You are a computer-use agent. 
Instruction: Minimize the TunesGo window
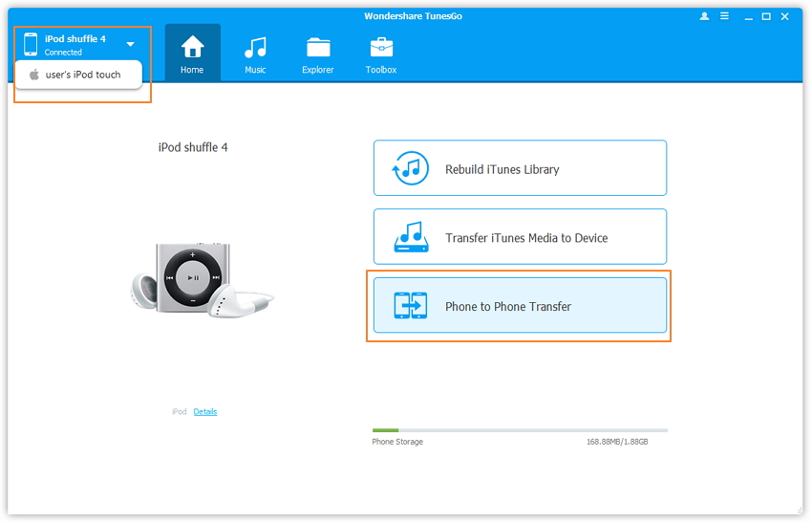pos(747,16)
